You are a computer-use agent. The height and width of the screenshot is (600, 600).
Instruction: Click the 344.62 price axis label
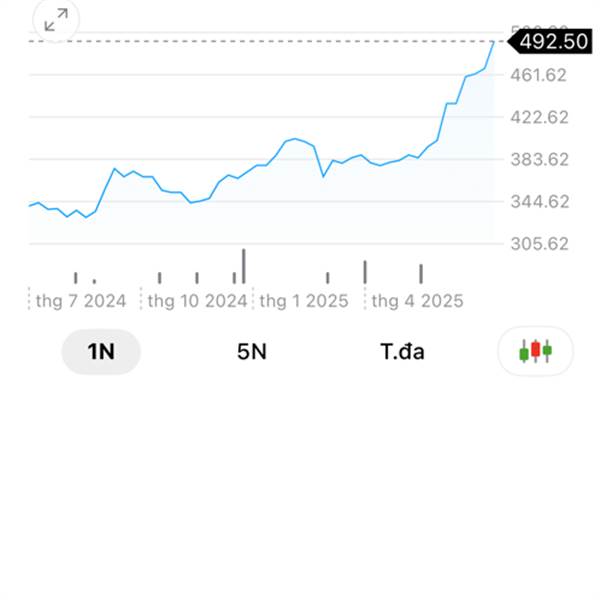tap(540, 202)
